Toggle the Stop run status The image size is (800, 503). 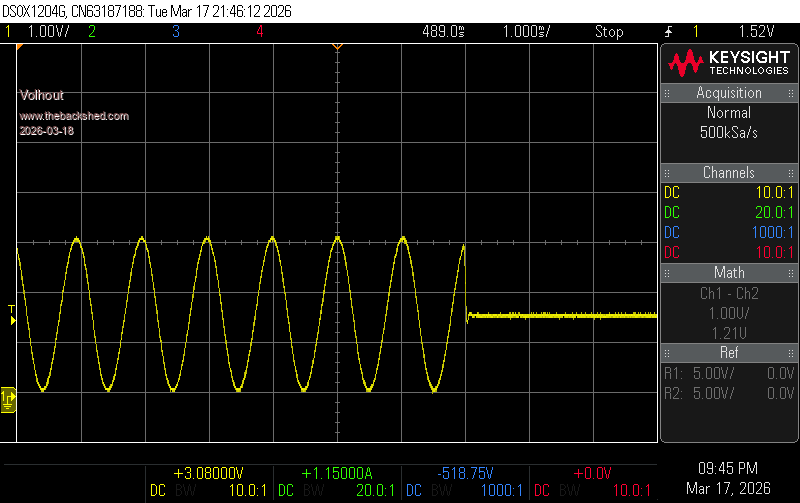point(609,32)
